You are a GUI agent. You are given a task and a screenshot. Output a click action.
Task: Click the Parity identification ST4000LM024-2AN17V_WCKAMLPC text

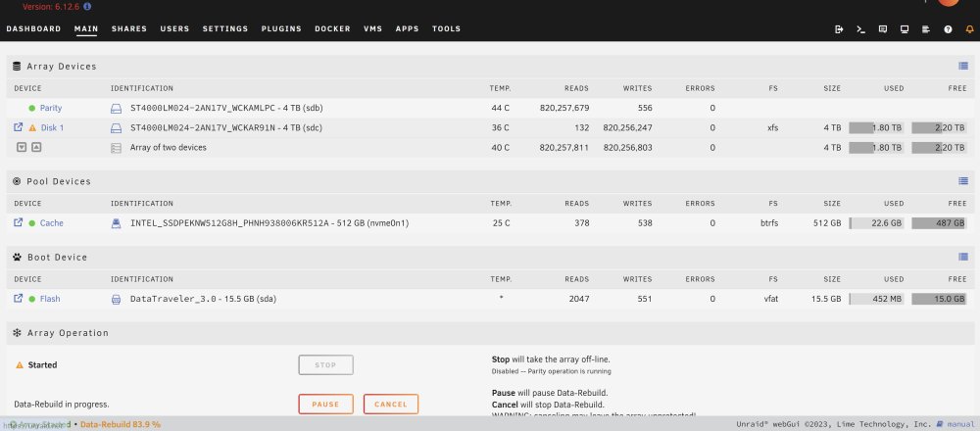pos(203,108)
